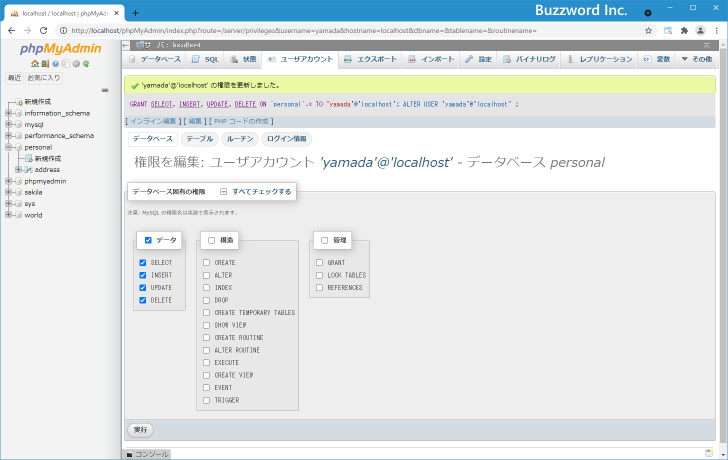Switch to the SQL tab
Viewport: 728px width, 460px height.
coord(205,59)
